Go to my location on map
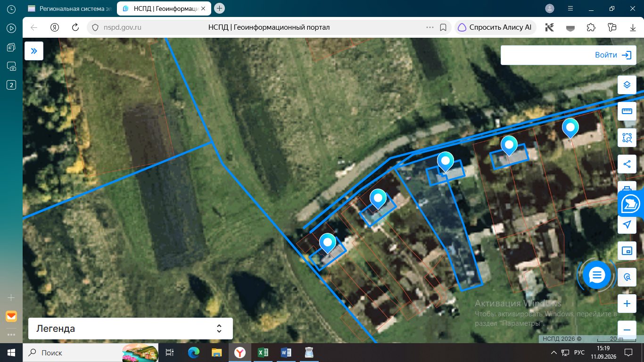This screenshot has height=362, width=644. point(627,224)
